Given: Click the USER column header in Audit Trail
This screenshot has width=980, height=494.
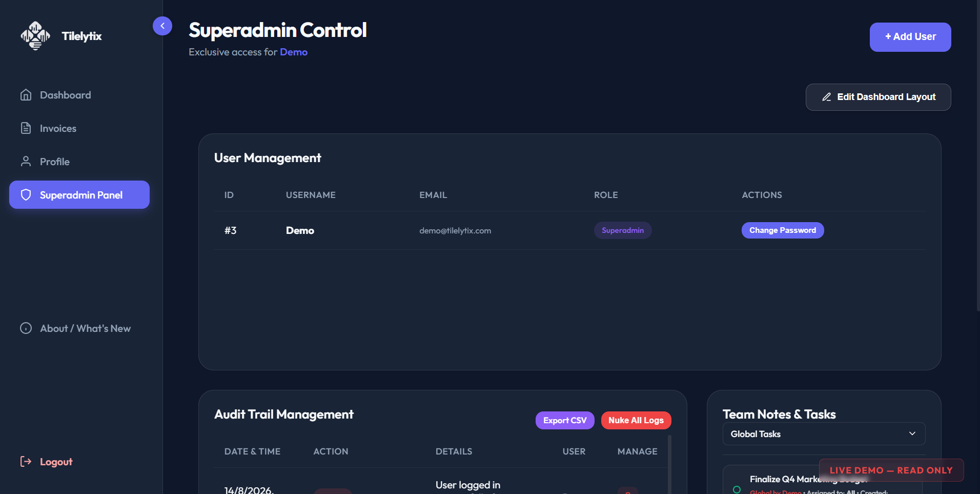Looking at the screenshot, I should pos(574,451).
